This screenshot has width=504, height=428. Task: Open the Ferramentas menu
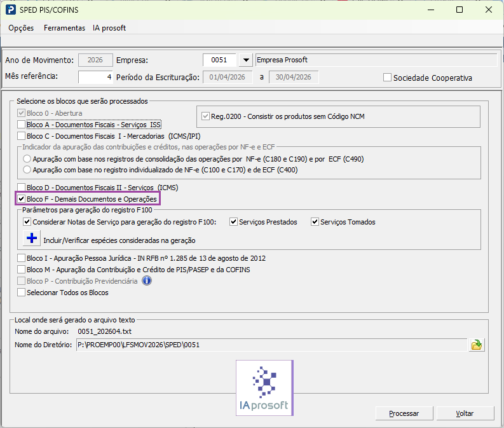(65, 28)
